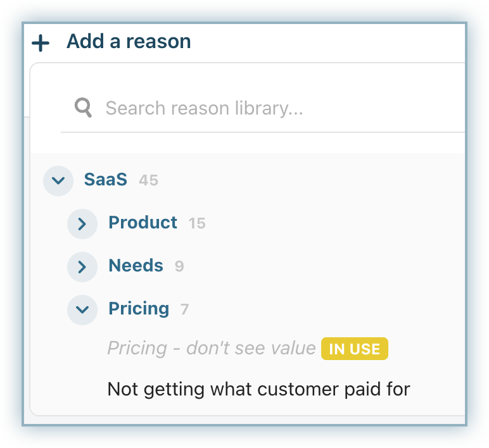Click empty header area right of Add a reason
Image resolution: width=489 pixels, height=448 pixels.
(x=329, y=42)
